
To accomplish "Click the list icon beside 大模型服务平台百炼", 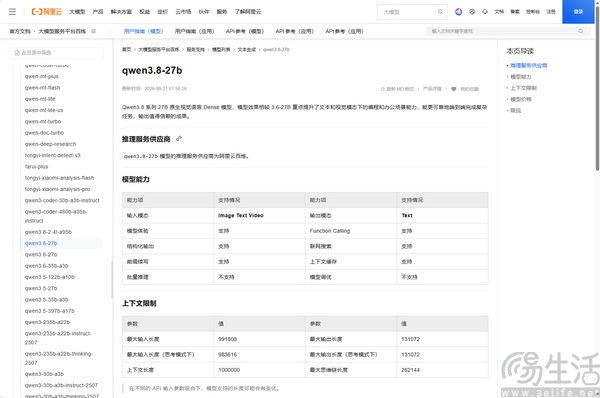I will click(x=93, y=31).
